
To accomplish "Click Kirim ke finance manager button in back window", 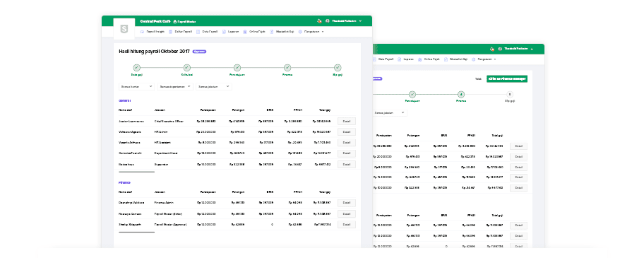I will [507, 78].
